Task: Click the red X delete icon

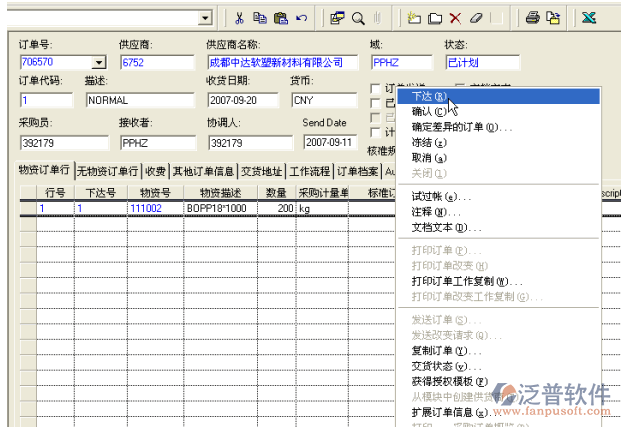Action: click(455, 18)
